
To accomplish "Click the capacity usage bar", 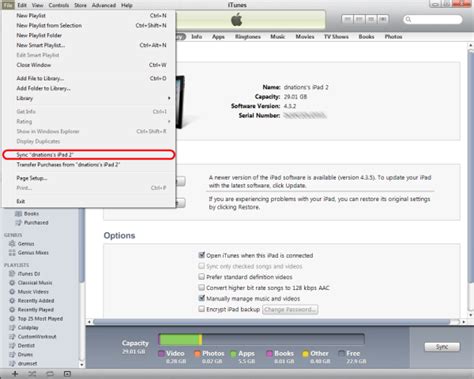I will tap(262, 339).
